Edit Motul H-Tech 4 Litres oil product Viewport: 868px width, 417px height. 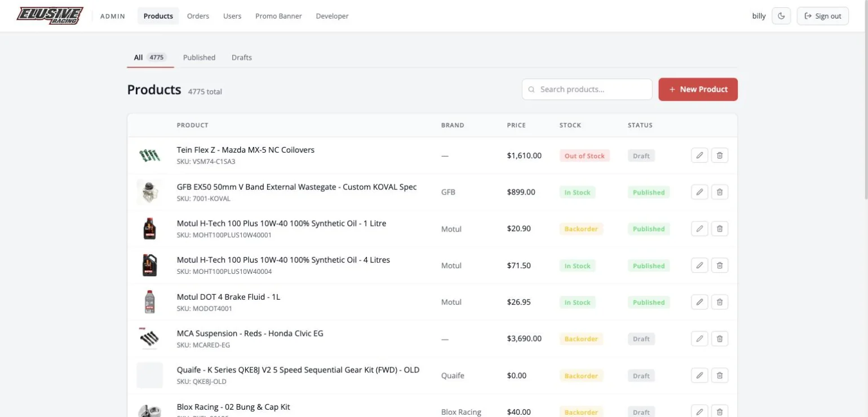pyautogui.click(x=699, y=265)
